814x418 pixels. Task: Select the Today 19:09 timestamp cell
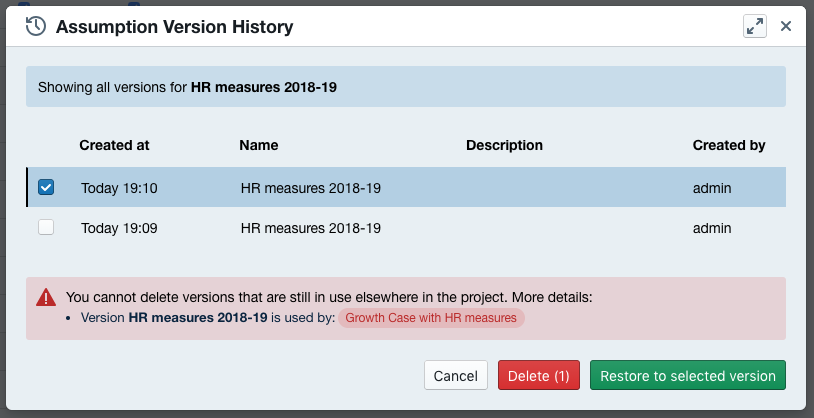119,228
